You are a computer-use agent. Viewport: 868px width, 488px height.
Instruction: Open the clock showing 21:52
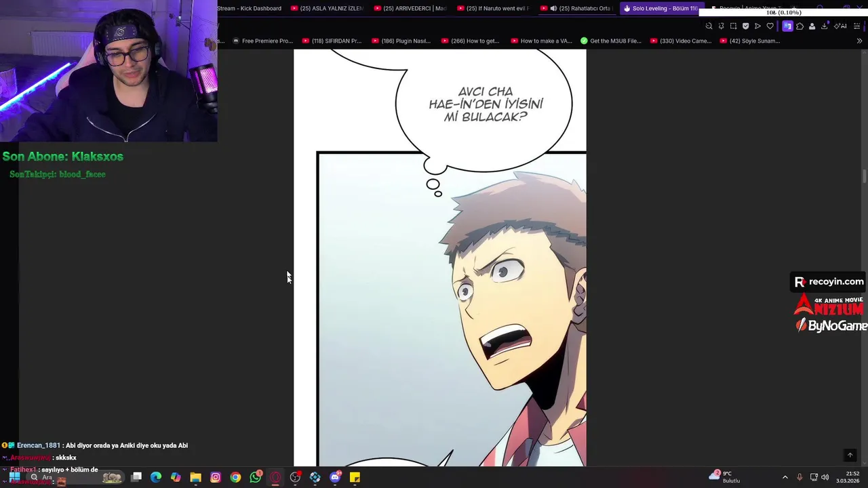848,477
